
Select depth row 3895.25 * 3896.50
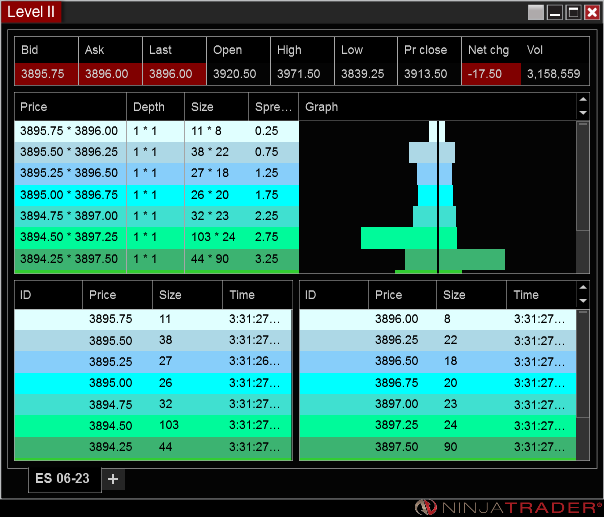(156, 173)
